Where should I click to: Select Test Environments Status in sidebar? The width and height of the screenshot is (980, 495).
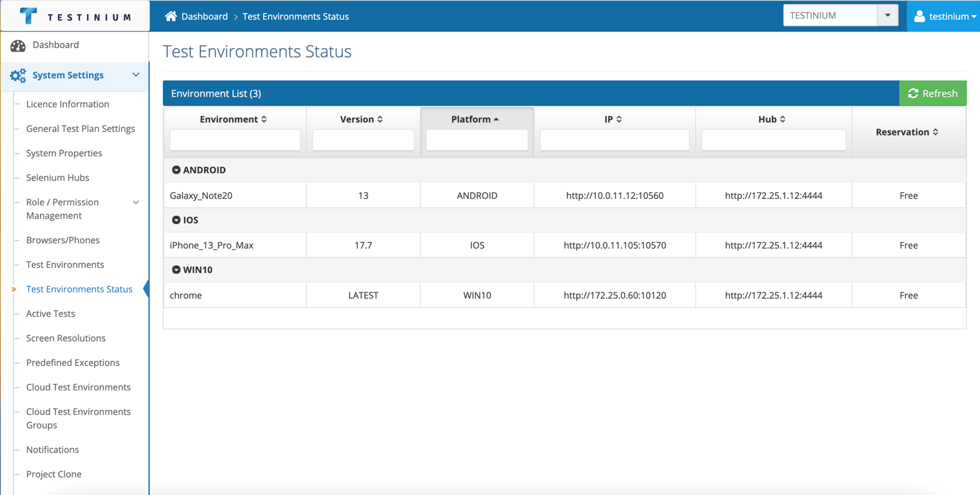[79, 289]
